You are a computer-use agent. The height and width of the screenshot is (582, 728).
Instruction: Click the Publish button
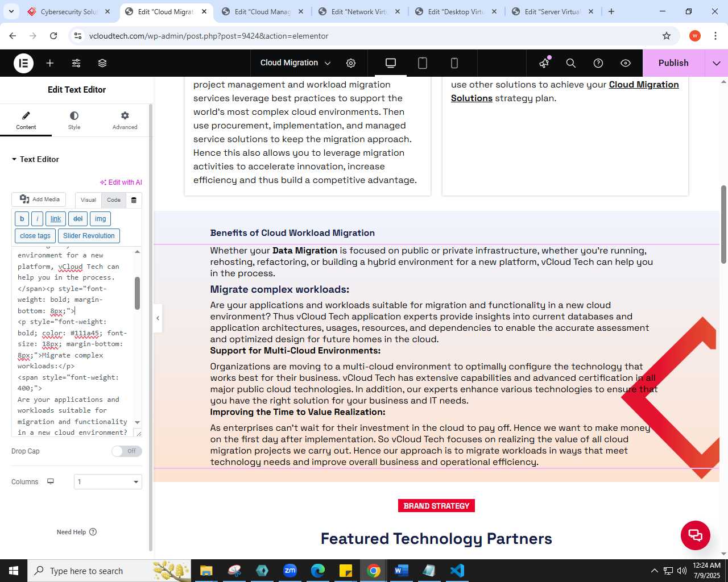(x=673, y=63)
